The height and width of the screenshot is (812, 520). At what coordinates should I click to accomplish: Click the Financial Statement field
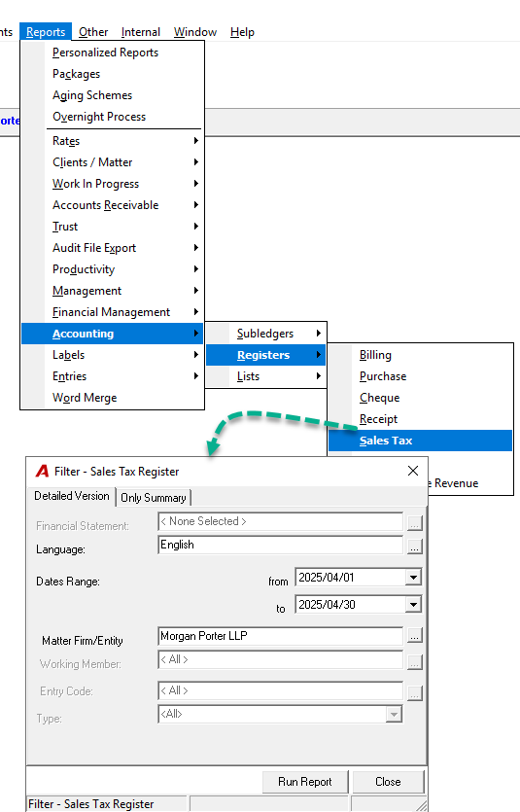click(280, 521)
